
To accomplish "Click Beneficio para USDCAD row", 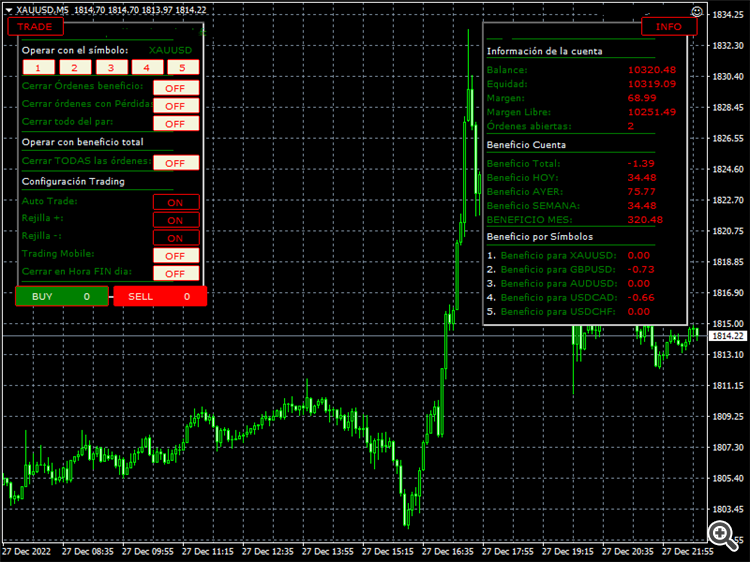I will pos(571,298).
